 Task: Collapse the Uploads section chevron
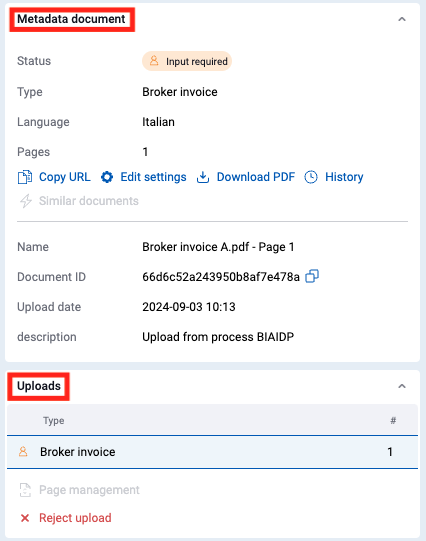402,386
